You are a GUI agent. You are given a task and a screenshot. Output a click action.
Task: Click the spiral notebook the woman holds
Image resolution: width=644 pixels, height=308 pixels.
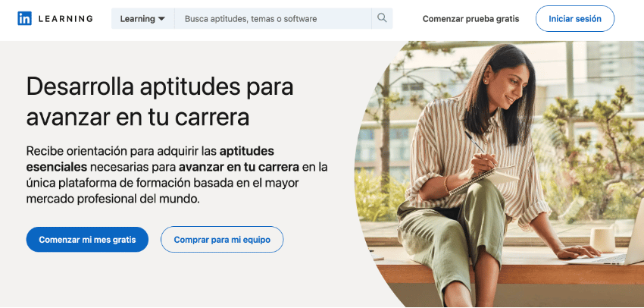click(485, 180)
